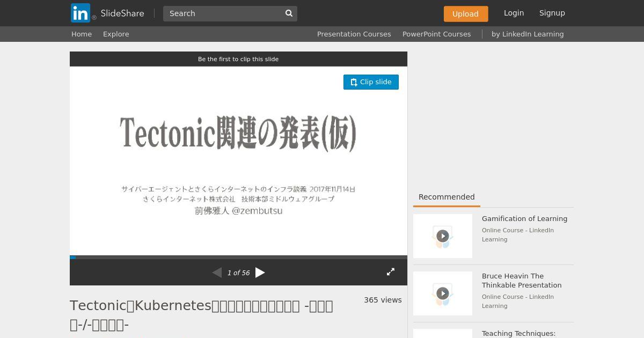
Task: Click the Tectonic title slide image
Action: click(x=238, y=161)
